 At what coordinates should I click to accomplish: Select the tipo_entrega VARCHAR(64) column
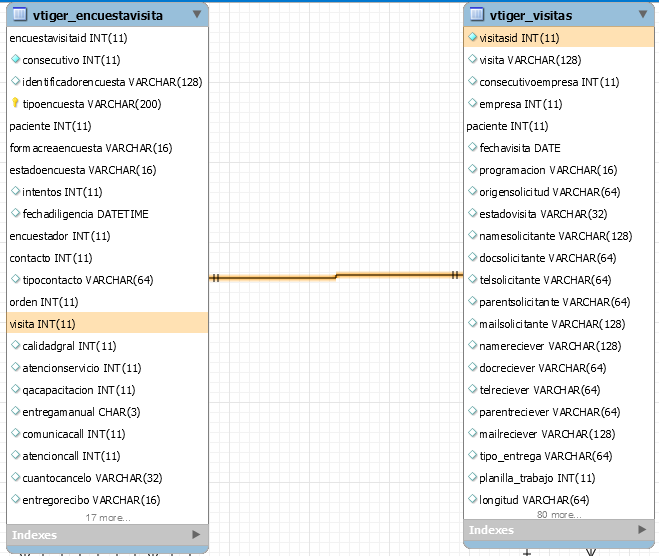(x=559, y=456)
